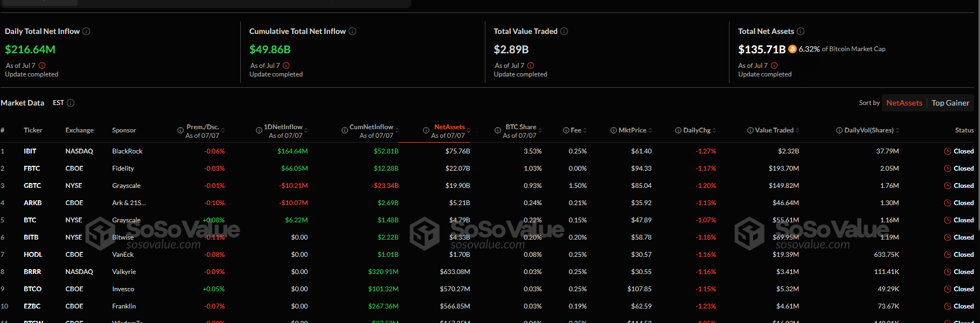Click the 6.32% Bitcoin market cap figure
The image size is (980, 323).
pos(809,49)
